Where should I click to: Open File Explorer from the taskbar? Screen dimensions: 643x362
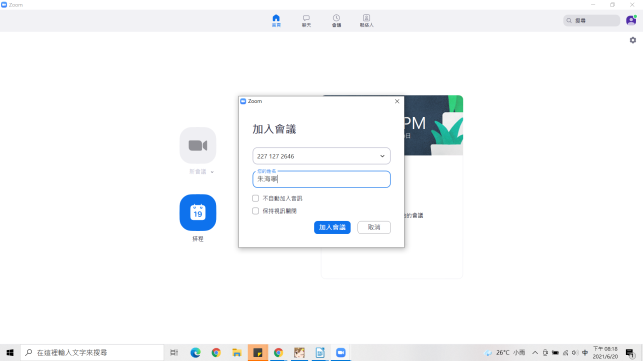point(237,353)
